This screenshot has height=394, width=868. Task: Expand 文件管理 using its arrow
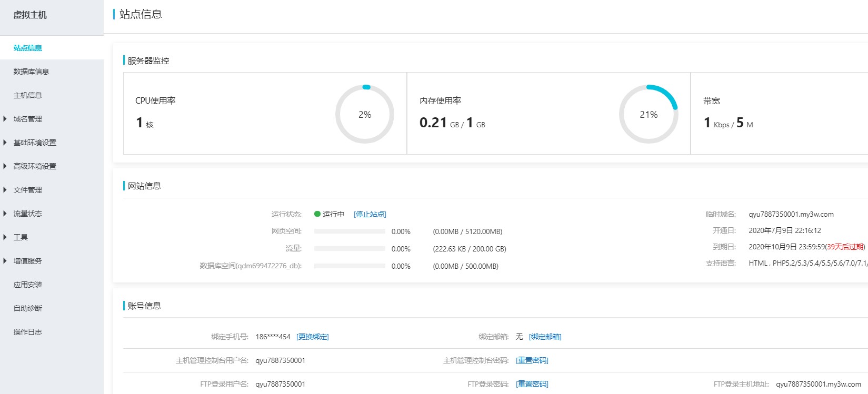click(5, 190)
